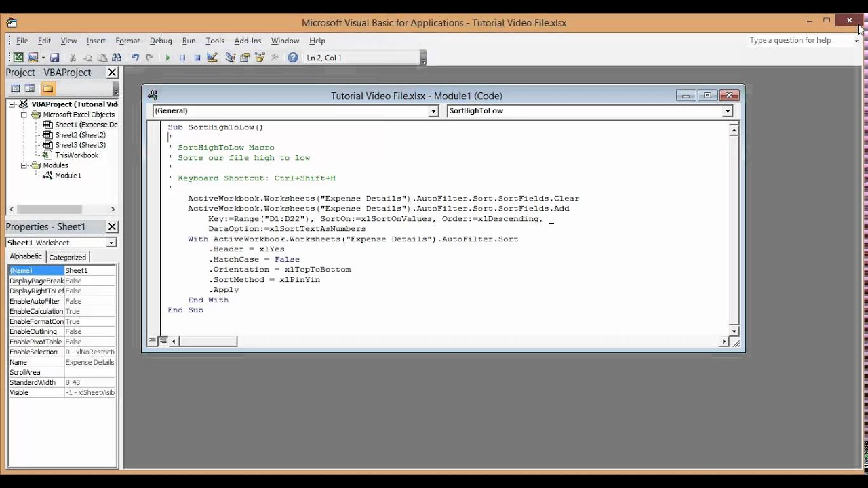The height and width of the screenshot is (488, 868).
Task: Click the Toolbox icon in the toolbar
Action: point(275,58)
